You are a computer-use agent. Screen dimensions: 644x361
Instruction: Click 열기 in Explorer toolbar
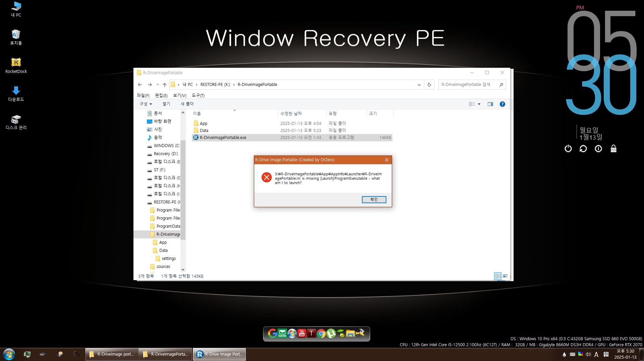coord(166,104)
